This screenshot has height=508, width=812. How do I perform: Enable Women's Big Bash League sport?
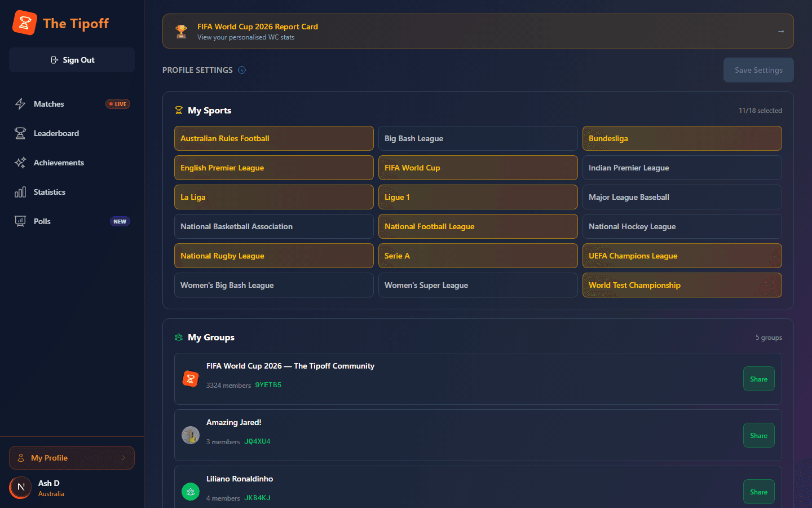pos(274,285)
